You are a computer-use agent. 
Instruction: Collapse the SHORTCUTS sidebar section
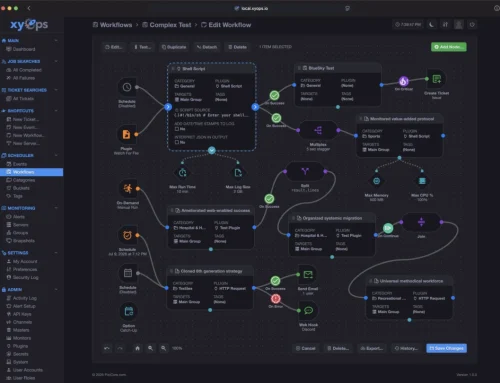point(56,111)
